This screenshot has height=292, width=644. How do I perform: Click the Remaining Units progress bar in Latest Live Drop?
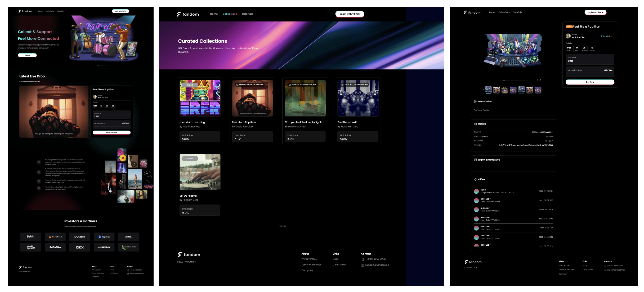pyautogui.click(x=112, y=126)
